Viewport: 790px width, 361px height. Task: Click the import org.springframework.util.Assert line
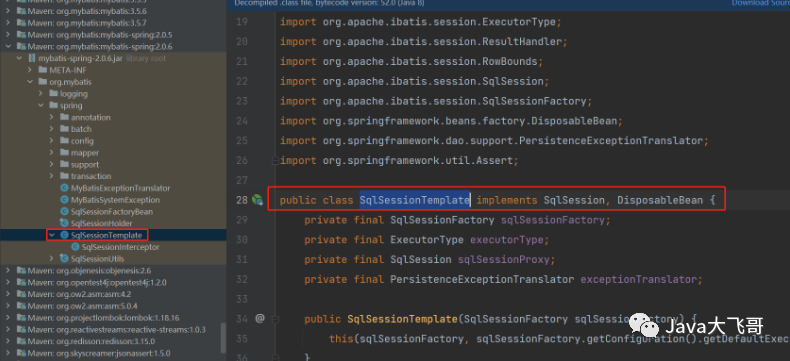click(399, 161)
